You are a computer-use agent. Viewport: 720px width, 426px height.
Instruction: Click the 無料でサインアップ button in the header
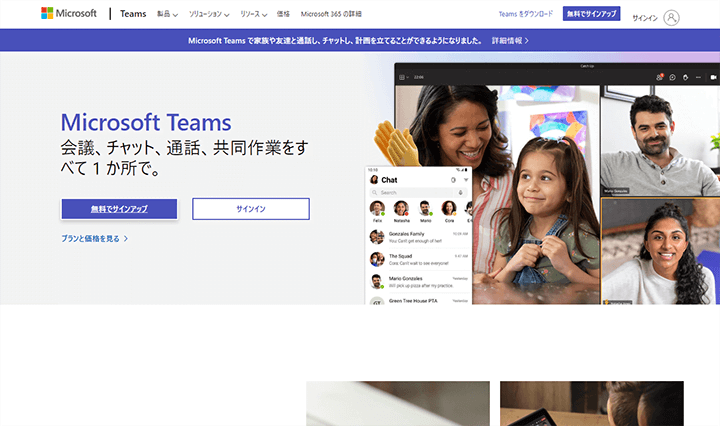tap(591, 14)
